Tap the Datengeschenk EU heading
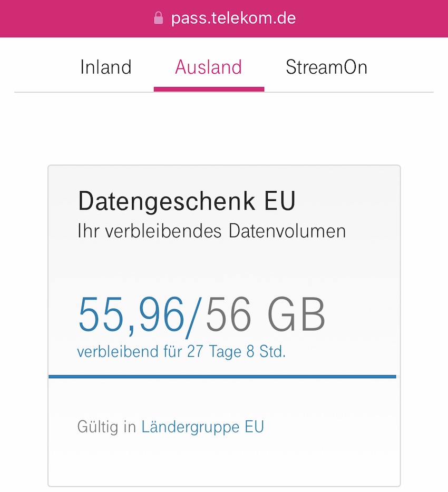The height and width of the screenshot is (492, 448). coord(187,201)
